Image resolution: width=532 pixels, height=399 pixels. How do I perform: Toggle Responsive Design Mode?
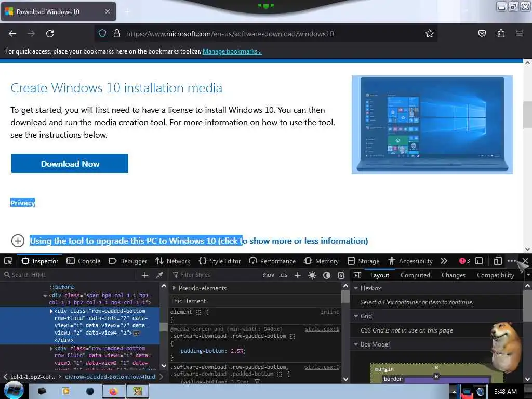pyautogui.click(x=497, y=261)
